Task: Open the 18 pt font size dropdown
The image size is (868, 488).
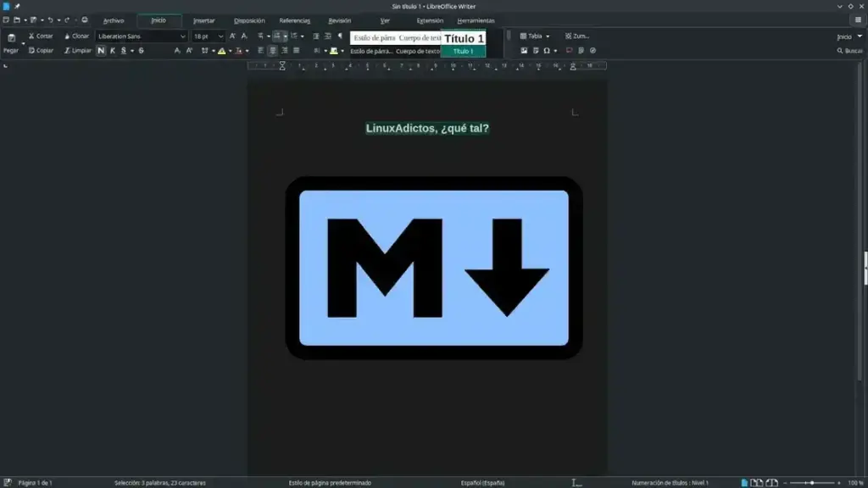Action: (x=220, y=36)
